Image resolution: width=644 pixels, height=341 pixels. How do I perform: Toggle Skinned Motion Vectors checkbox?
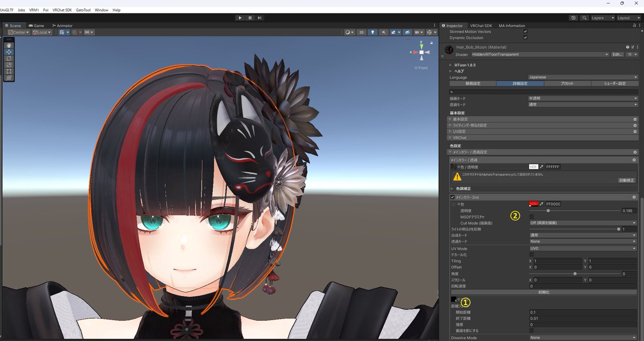[525, 32]
